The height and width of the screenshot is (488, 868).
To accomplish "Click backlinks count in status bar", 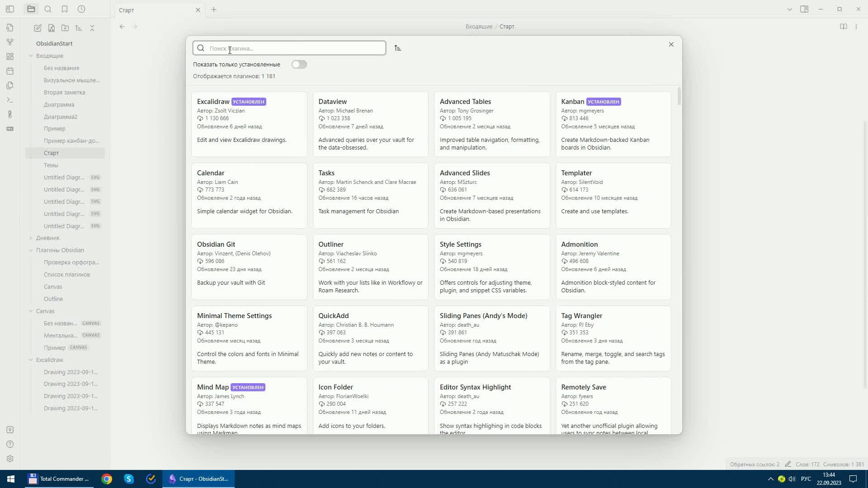I will (755, 465).
